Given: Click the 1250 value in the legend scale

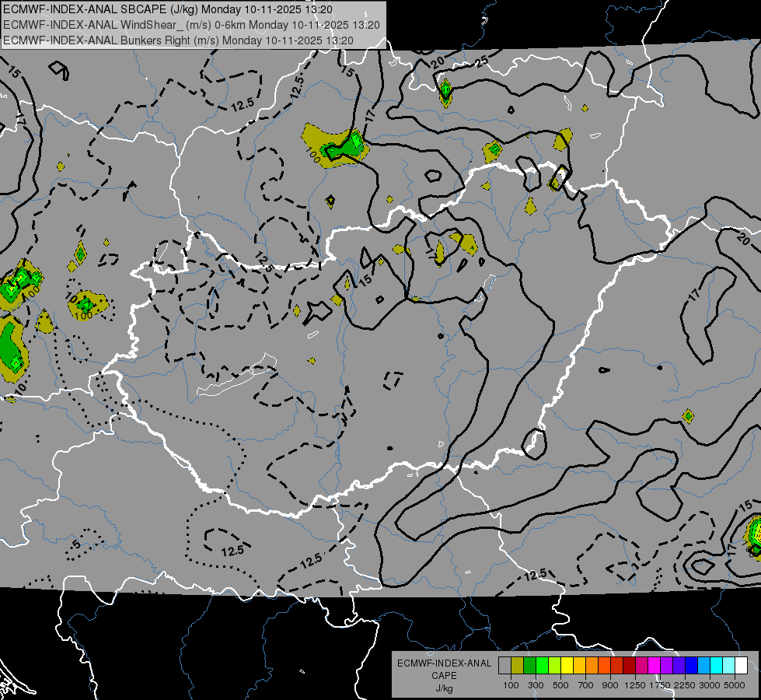Looking at the screenshot, I should 635,685.
